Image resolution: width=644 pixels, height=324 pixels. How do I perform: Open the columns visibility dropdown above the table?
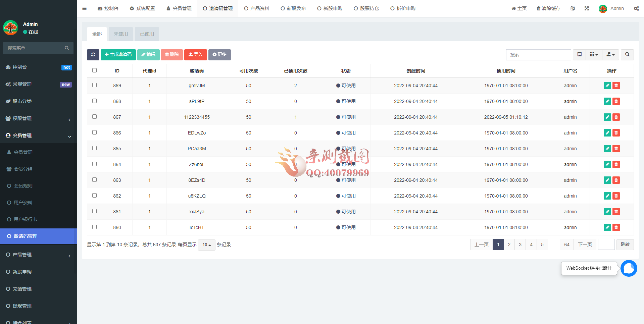pos(594,55)
